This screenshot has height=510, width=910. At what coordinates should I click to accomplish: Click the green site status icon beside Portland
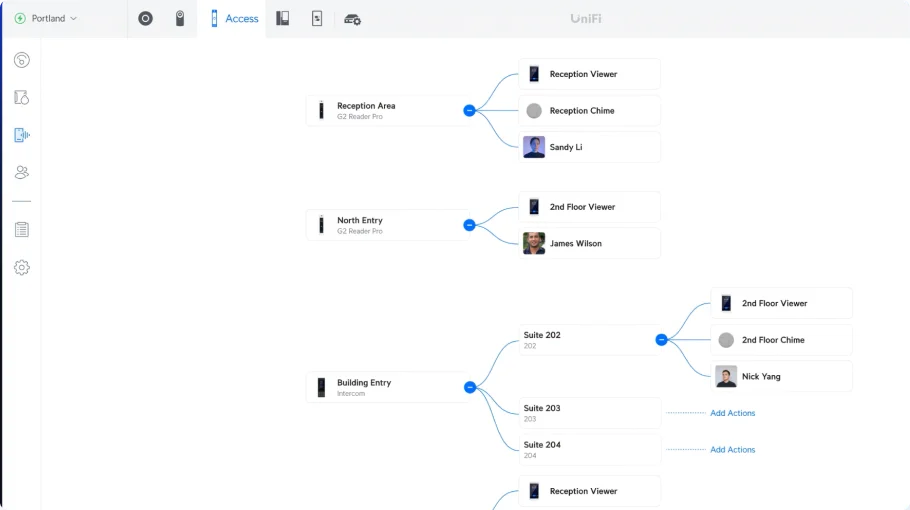(20, 19)
